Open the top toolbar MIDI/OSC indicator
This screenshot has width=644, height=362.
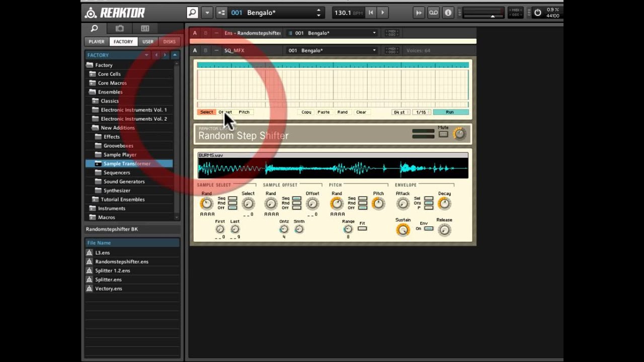click(x=515, y=12)
